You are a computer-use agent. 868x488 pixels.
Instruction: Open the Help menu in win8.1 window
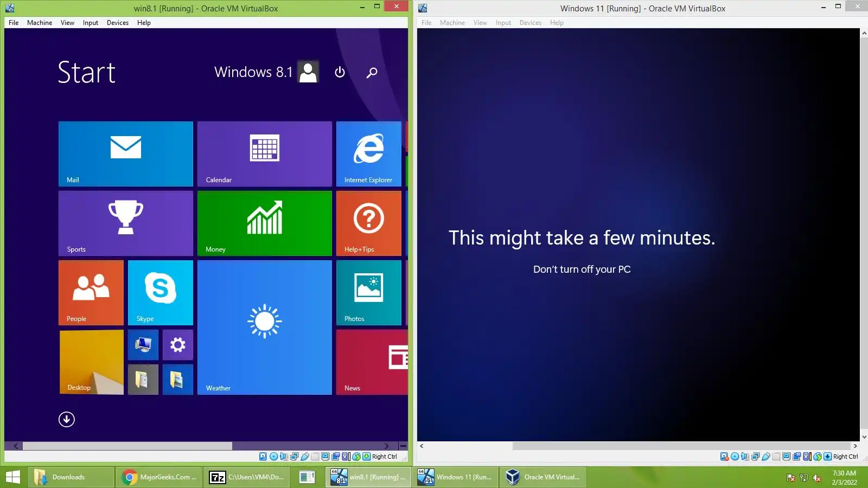[144, 23]
